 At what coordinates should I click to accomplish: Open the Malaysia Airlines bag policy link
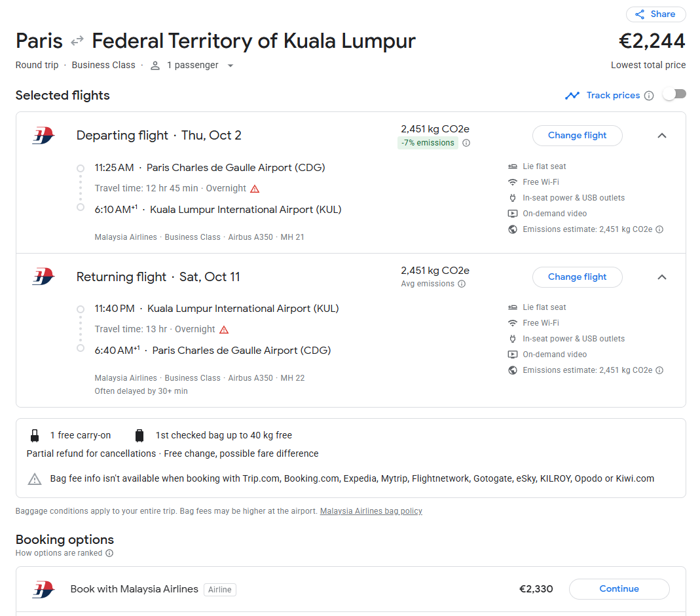371,511
